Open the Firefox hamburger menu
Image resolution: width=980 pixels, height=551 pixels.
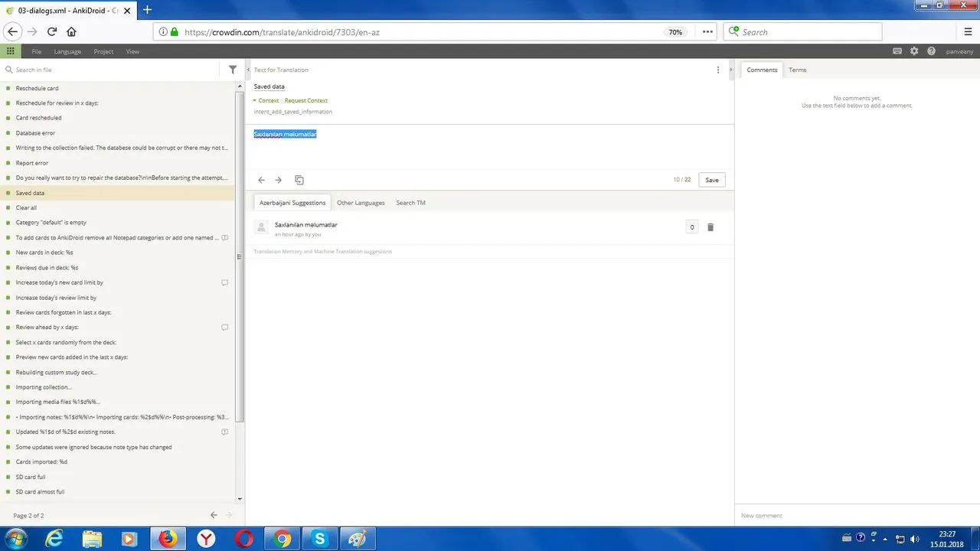(x=969, y=32)
